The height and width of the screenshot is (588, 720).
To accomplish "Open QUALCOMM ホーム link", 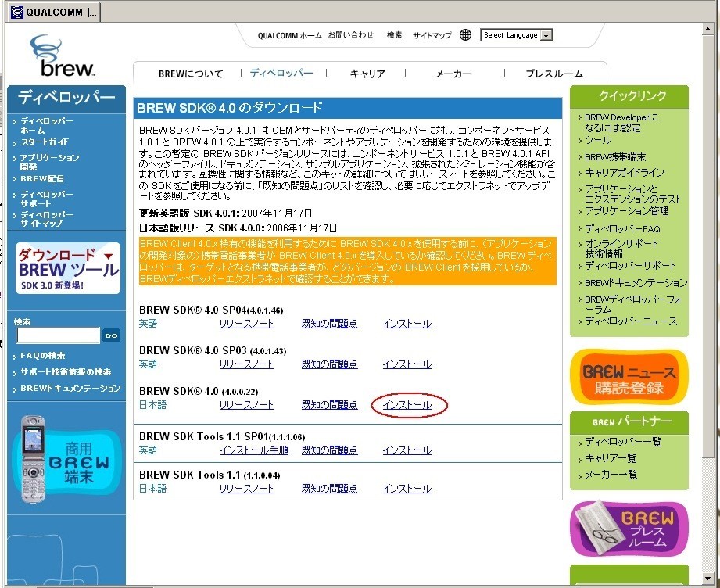I will [x=290, y=35].
